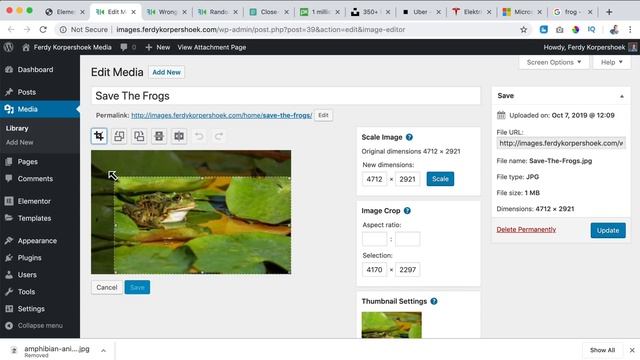Open Media Library submenu

tap(17, 128)
